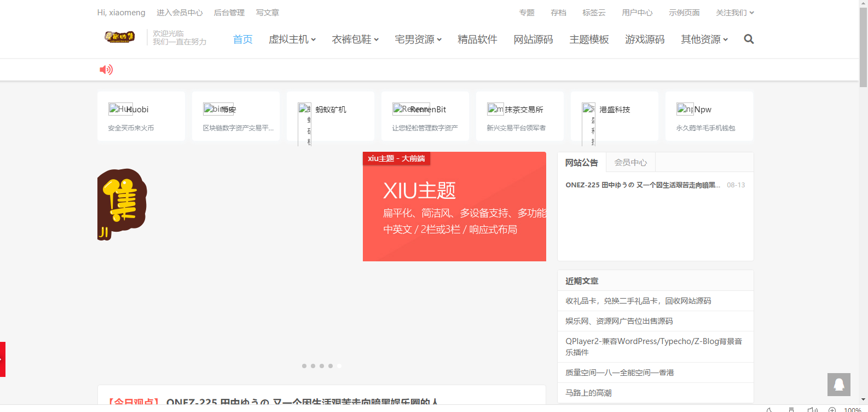Select the 网站公告 tab

[x=581, y=163]
